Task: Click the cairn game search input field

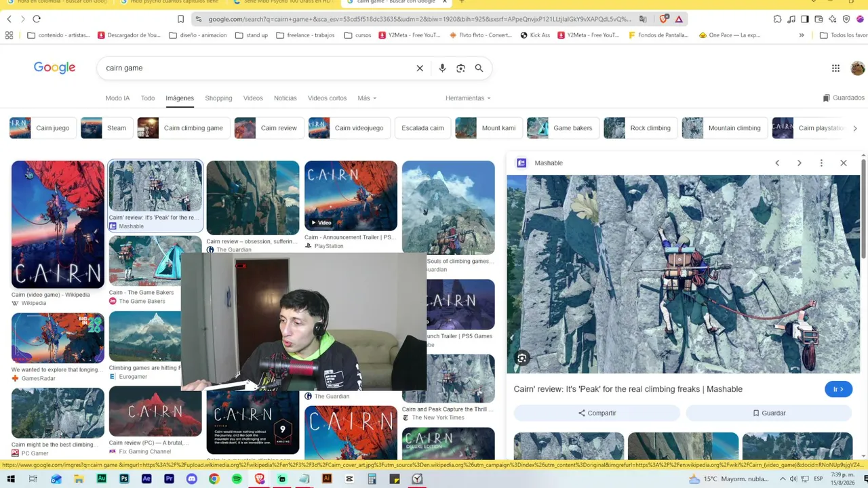Action: 258,68
